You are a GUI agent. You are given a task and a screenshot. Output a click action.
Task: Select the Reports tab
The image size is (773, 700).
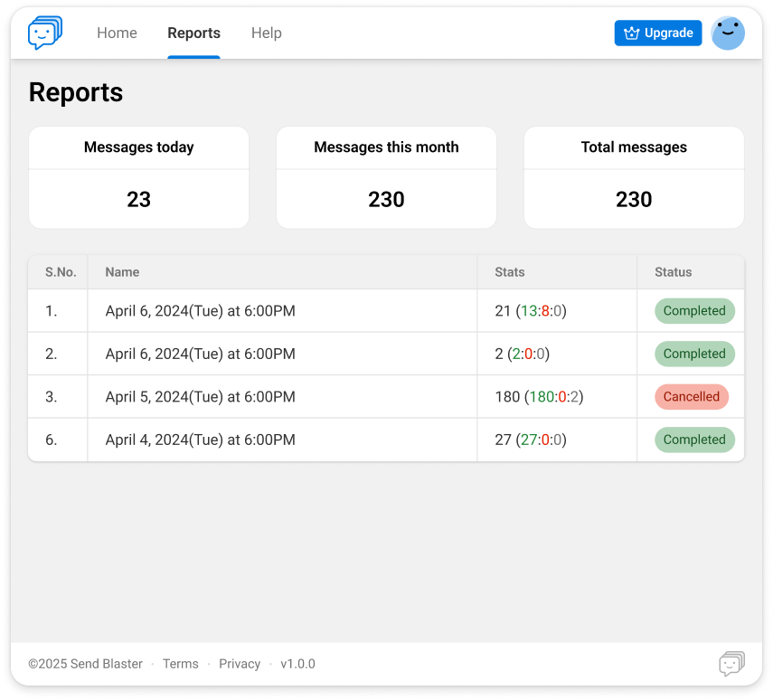point(193,33)
